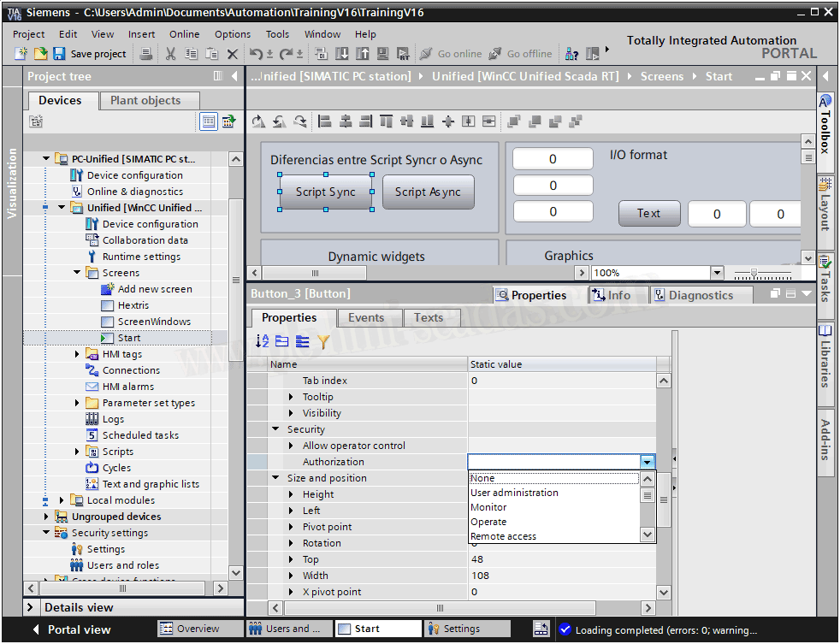Click the Undo arrow in the toolbar
840x644 pixels.
pos(256,54)
